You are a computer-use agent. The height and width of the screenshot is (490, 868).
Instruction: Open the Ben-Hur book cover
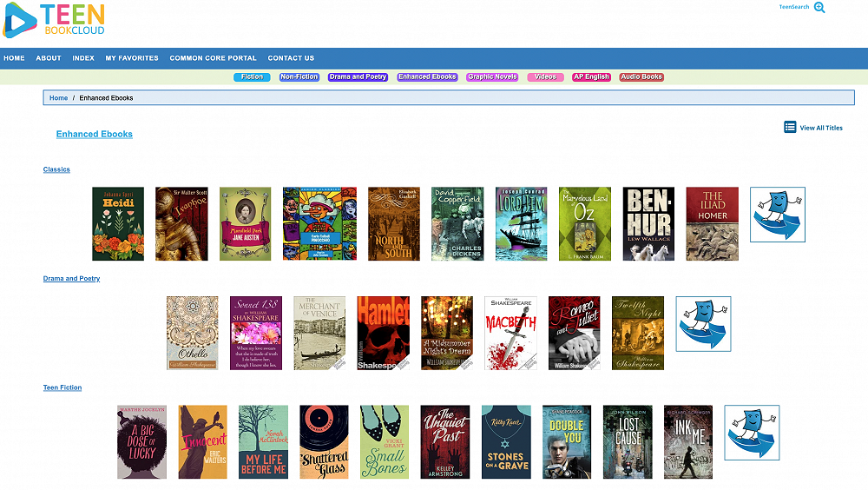(x=648, y=224)
